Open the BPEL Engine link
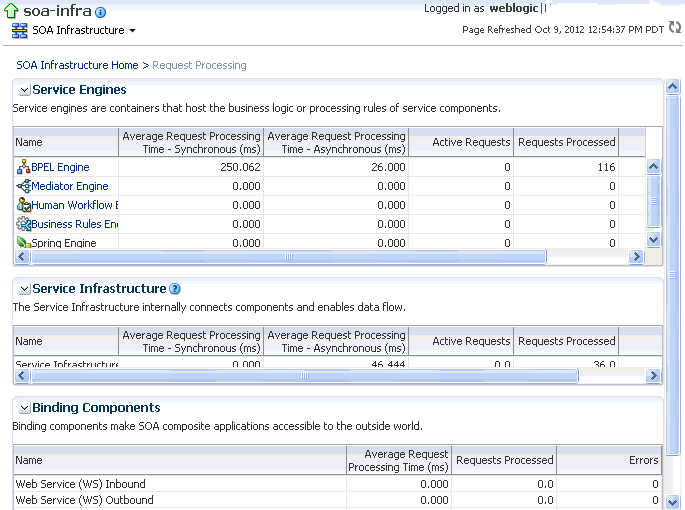 point(60,167)
